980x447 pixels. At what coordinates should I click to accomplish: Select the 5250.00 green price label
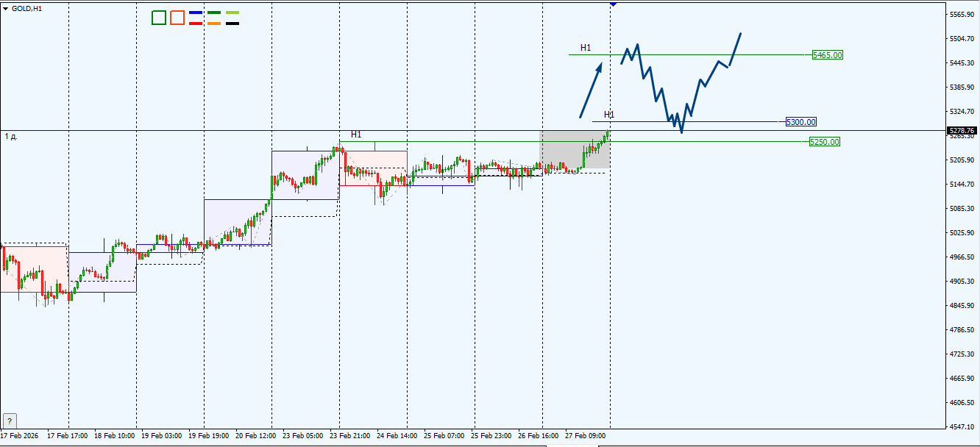point(825,142)
